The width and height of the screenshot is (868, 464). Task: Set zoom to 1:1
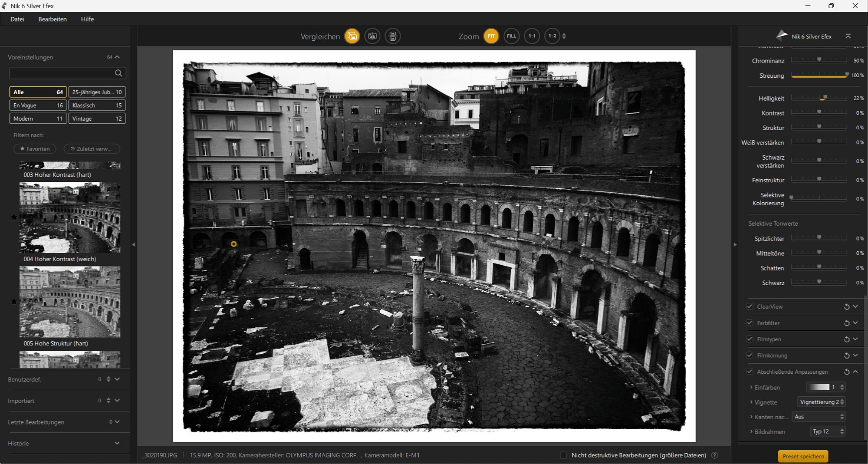click(x=532, y=36)
